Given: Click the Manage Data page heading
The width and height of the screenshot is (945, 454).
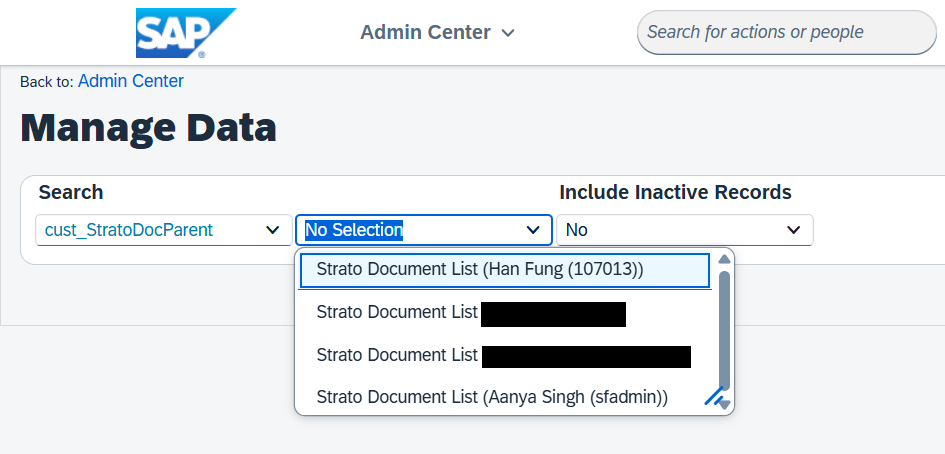Looking at the screenshot, I should pyautogui.click(x=148, y=128).
